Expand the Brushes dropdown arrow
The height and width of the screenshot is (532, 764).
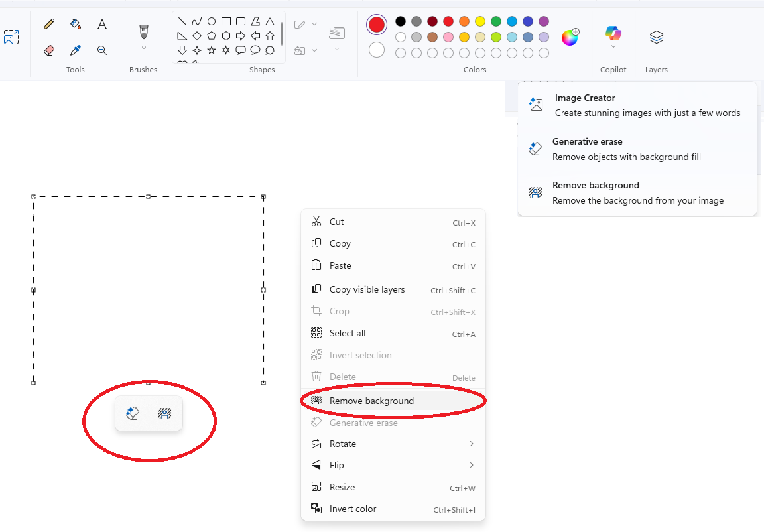pyautogui.click(x=144, y=48)
